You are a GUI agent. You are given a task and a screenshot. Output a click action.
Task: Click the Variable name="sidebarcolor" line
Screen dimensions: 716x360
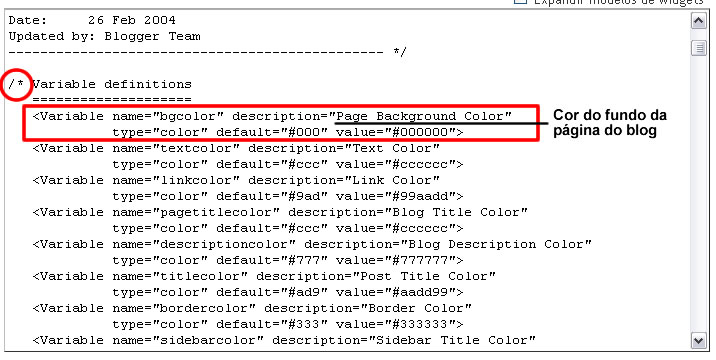(x=284, y=340)
